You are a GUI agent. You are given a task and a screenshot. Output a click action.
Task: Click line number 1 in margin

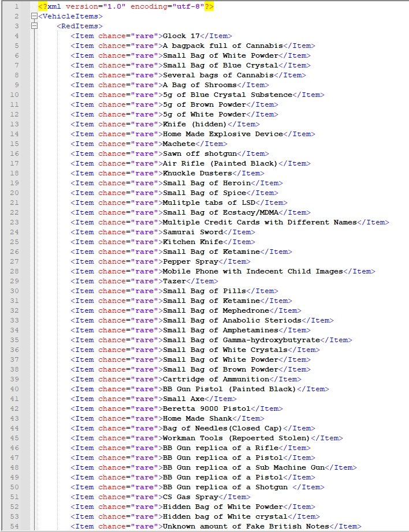(17, 6)
